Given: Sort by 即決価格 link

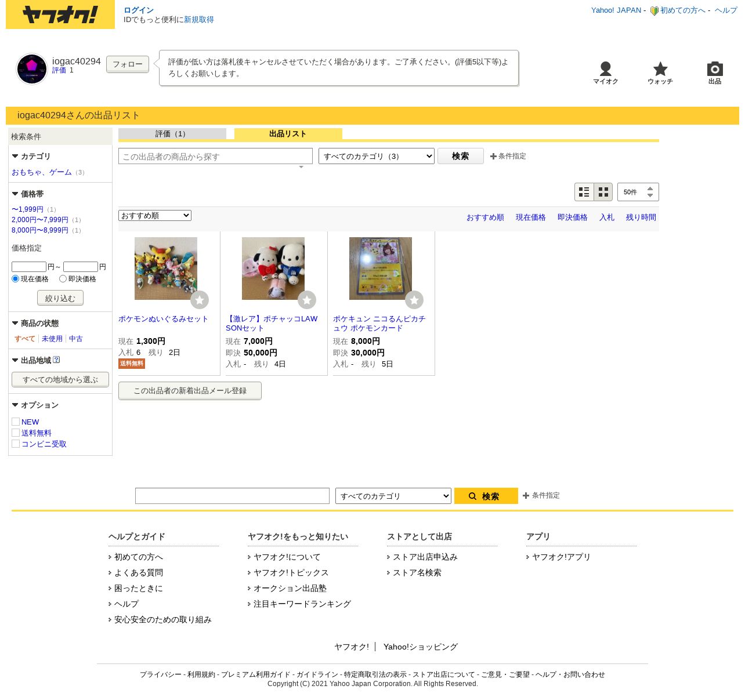Looking at the screenshot, I should pos(573,217).
